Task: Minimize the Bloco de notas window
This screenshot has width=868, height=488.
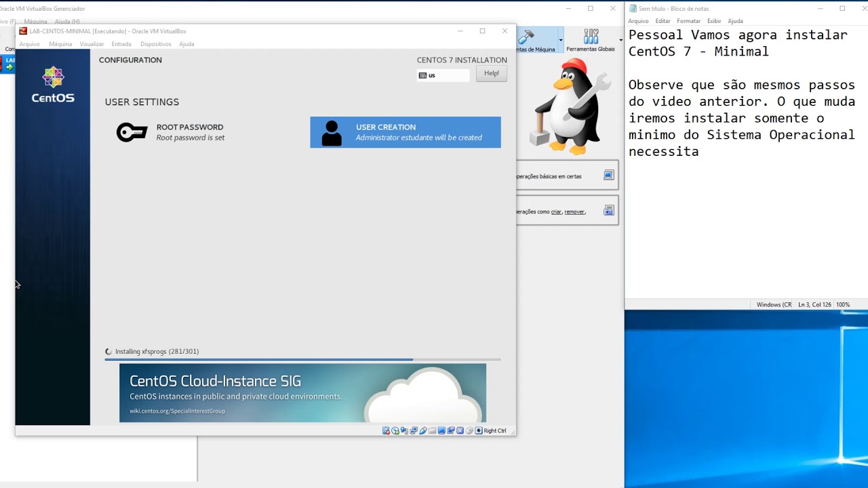Action: (x=821, y=9)
